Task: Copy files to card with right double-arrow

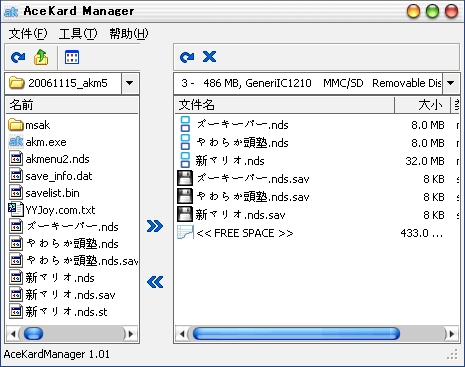Action: 155,226
